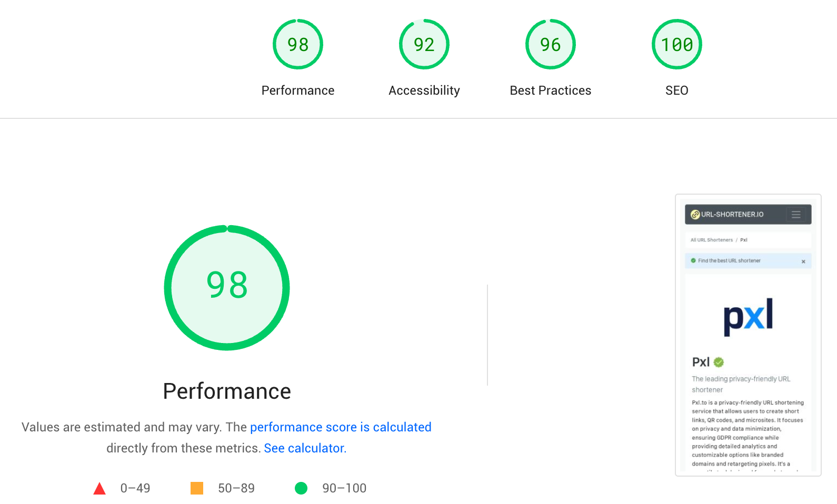The image size is (837, 504).
Task: Close the Find the best URL shortener banner
Action: (803, 261)
